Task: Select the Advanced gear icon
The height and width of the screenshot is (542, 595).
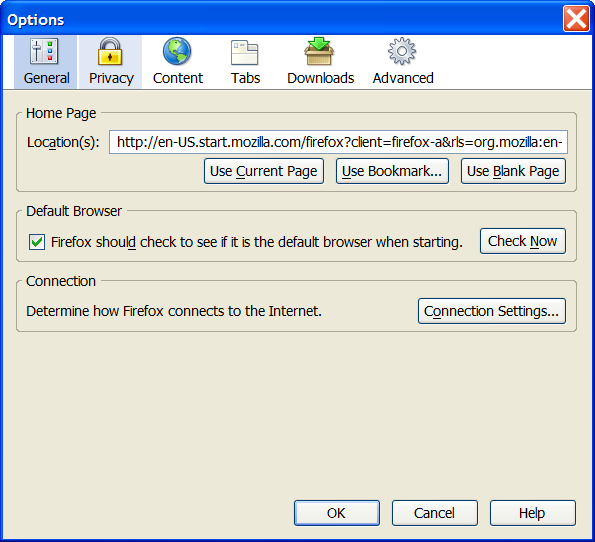Action: coord(402,51)
